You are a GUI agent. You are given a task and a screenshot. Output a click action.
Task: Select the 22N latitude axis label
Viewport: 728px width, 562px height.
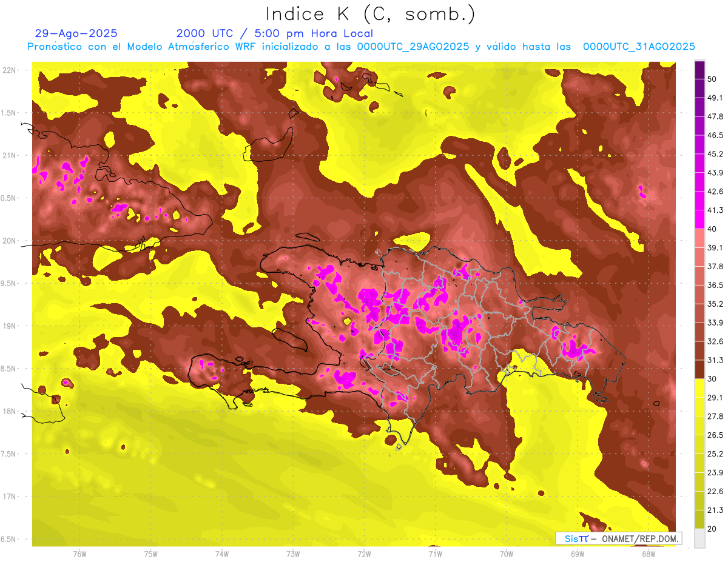point(10,70)
